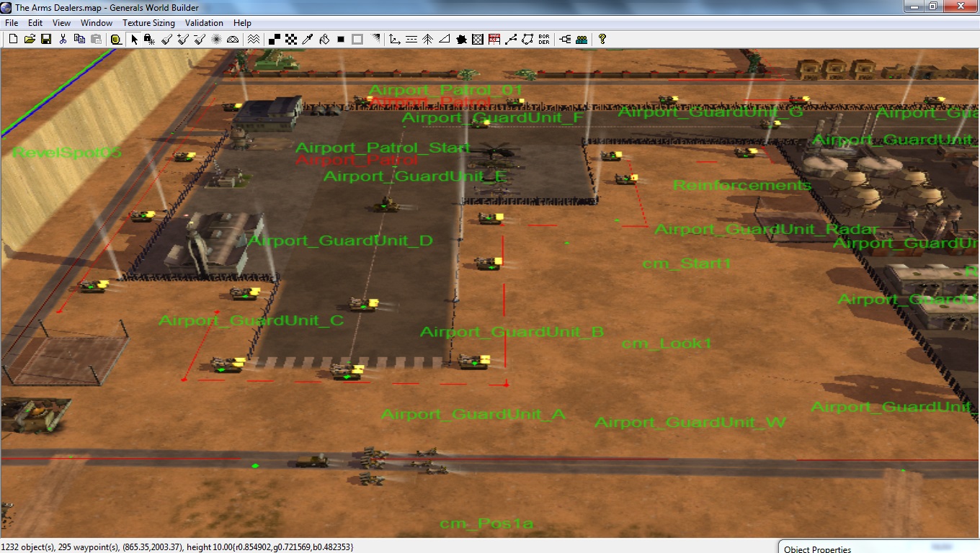Click the Reinforcements waypoint label on map
980x553 pixels.
pos(741,186)
